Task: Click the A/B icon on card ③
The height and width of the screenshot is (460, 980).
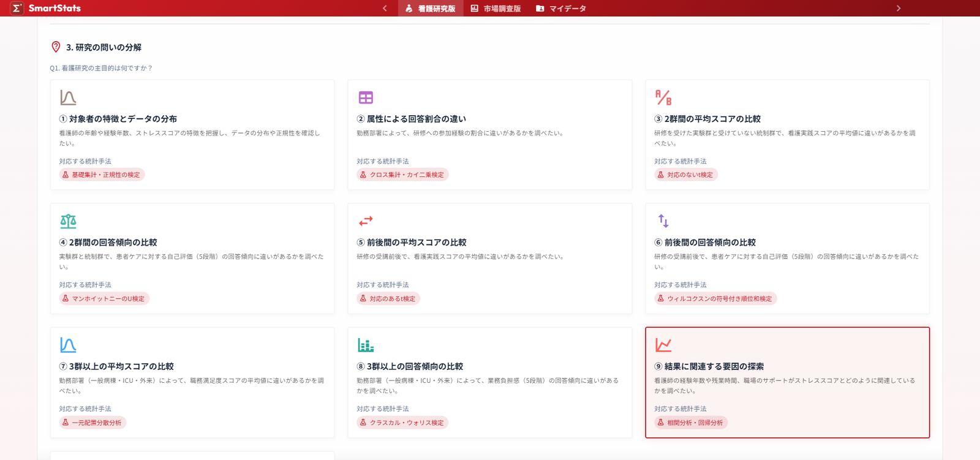Action: (x=663, y=97)
